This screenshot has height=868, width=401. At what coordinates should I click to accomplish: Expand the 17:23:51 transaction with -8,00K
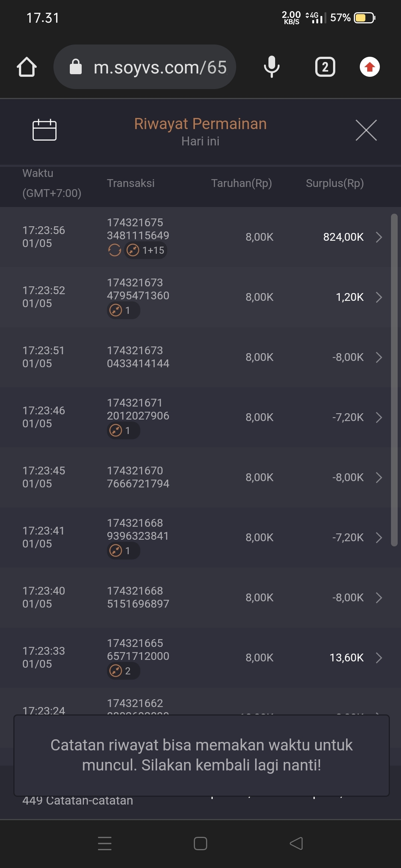coord(379,357)
